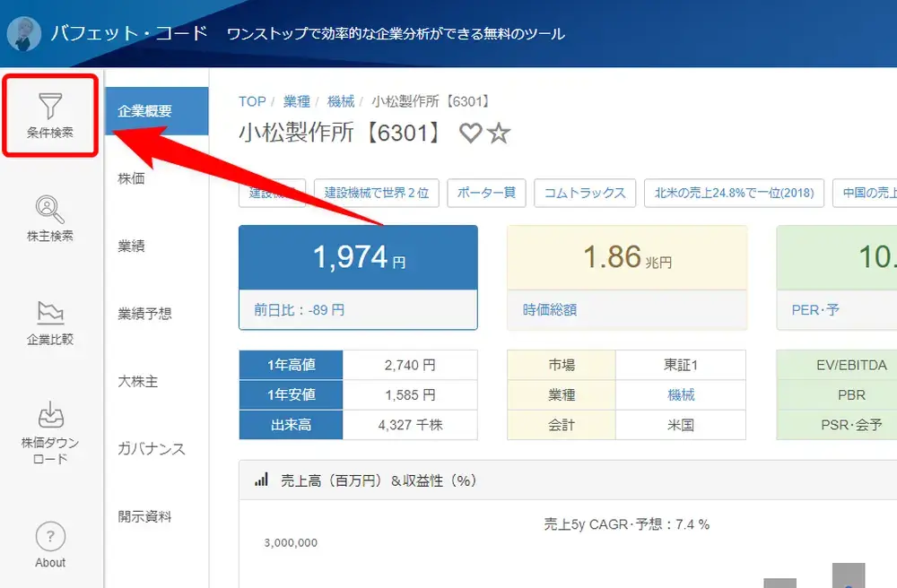The width and height of the screenshot is (897, 588).
Task: Go to TOP breadcrumb link
Action: click(252, 101)
